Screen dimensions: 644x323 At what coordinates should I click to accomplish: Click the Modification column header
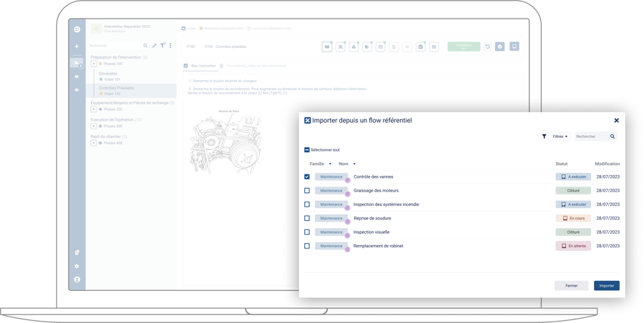tap(608, 164)
